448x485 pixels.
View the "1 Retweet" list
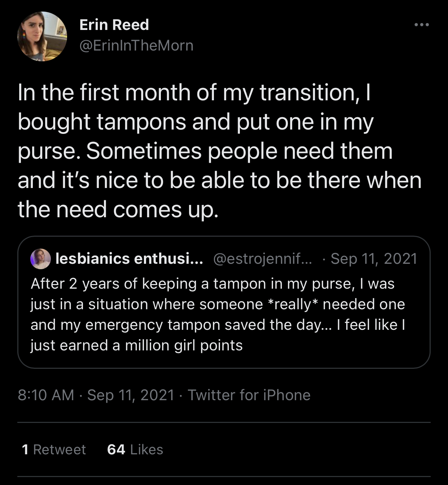54,450
